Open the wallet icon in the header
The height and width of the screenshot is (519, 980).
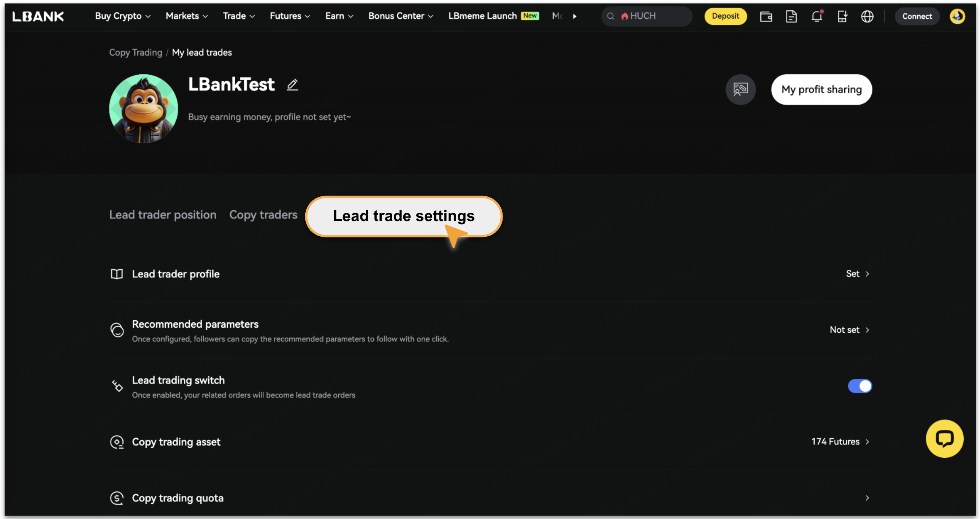(766, 16)
